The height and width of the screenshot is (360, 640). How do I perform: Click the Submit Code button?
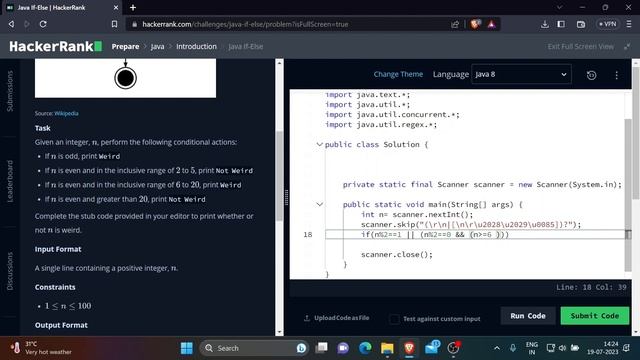click(595, 316)
